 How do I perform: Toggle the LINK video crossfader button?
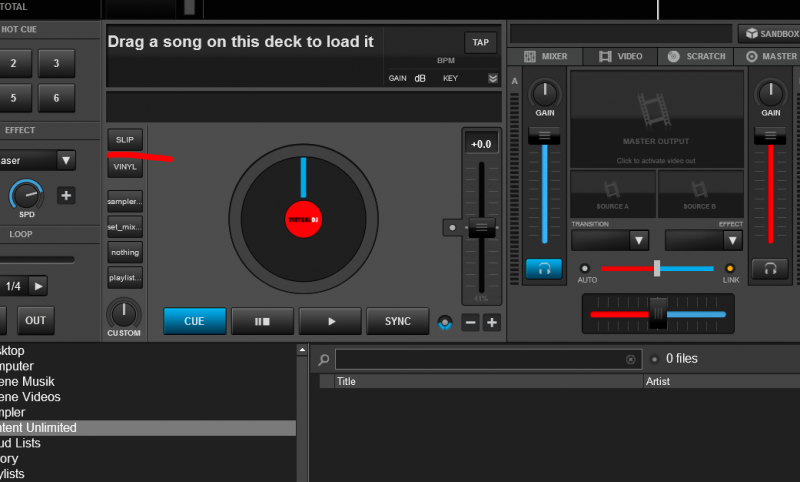(x=730, y=268)
